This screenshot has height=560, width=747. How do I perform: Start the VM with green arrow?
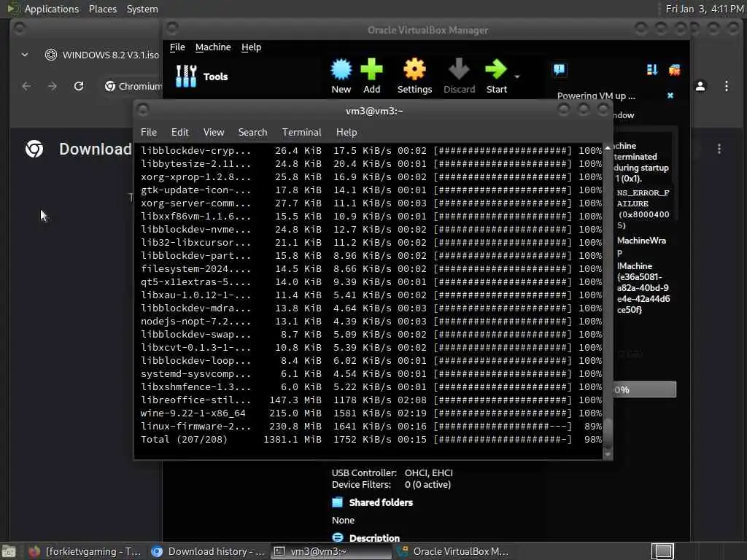(496, 76)
